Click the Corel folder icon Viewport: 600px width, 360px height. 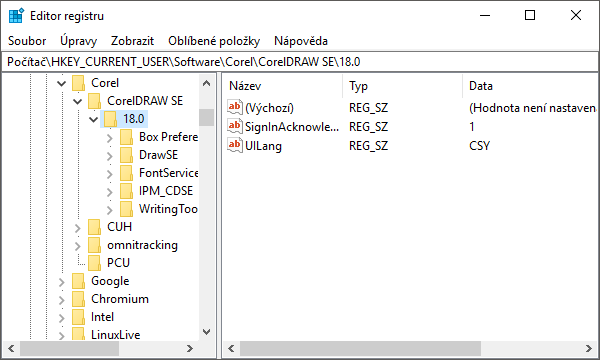(x=78, y=83)
